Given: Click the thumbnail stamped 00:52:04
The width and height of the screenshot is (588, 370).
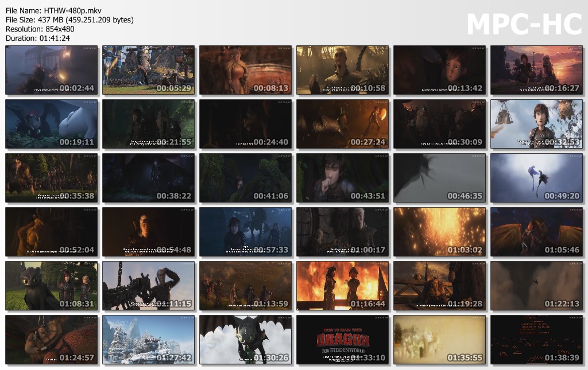Looking at the screenshot, I should click(51, 232).
